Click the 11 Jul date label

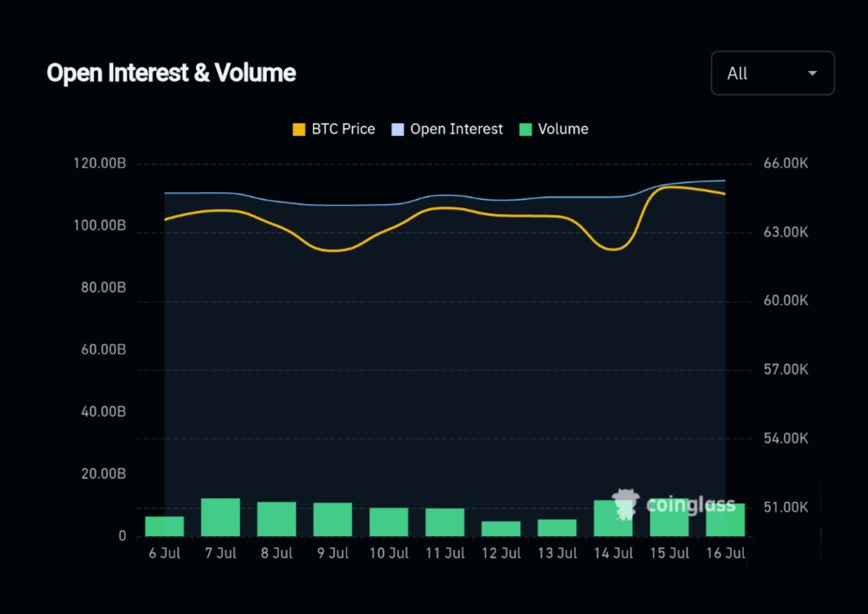coord(445,553)
